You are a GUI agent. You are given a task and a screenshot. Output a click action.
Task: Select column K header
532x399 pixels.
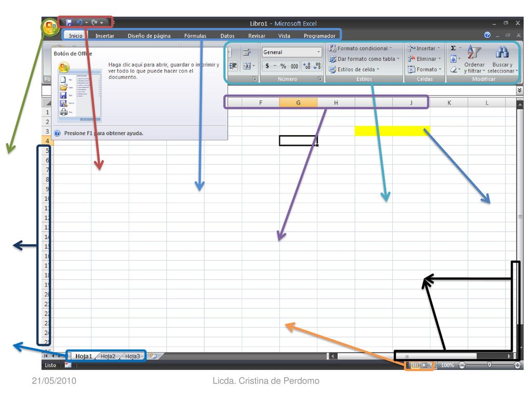click(449, 102)
